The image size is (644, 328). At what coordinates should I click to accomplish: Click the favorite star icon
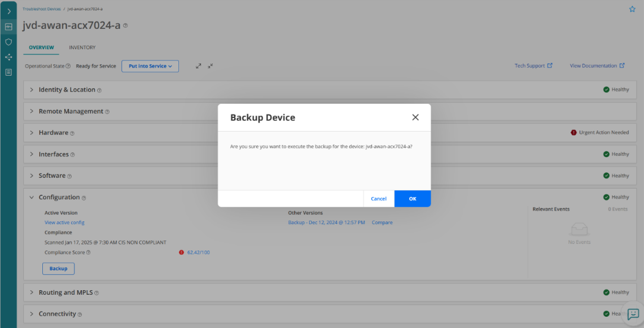632,9
